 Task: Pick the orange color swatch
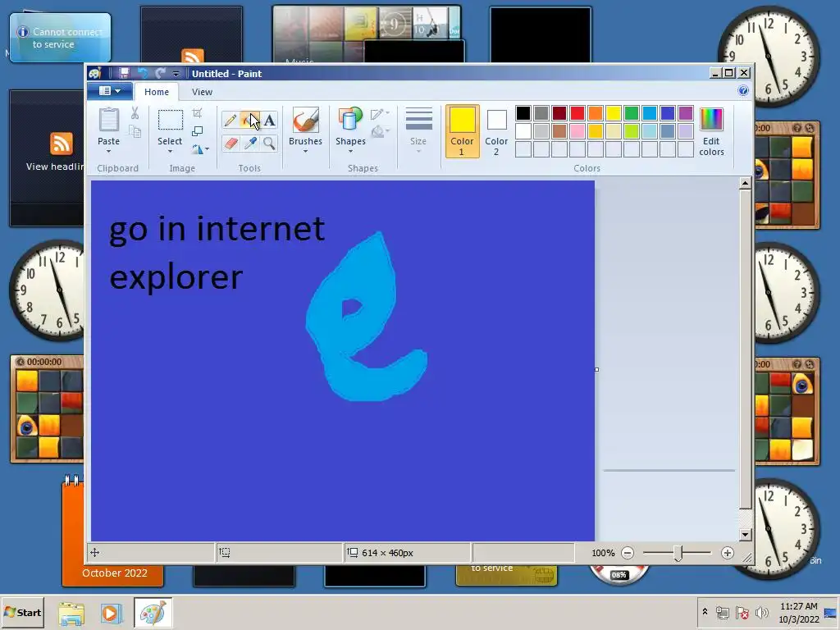click(596, 113)
